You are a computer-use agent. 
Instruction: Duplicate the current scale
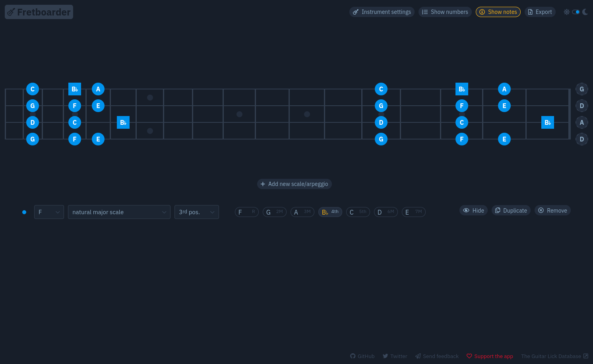click(511, 210)
